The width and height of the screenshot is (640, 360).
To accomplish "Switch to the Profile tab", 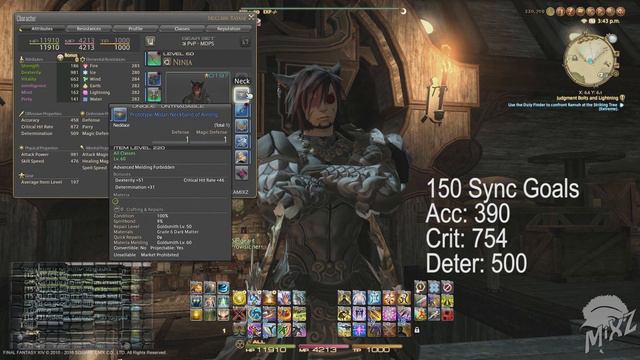I will click(135, 29).
